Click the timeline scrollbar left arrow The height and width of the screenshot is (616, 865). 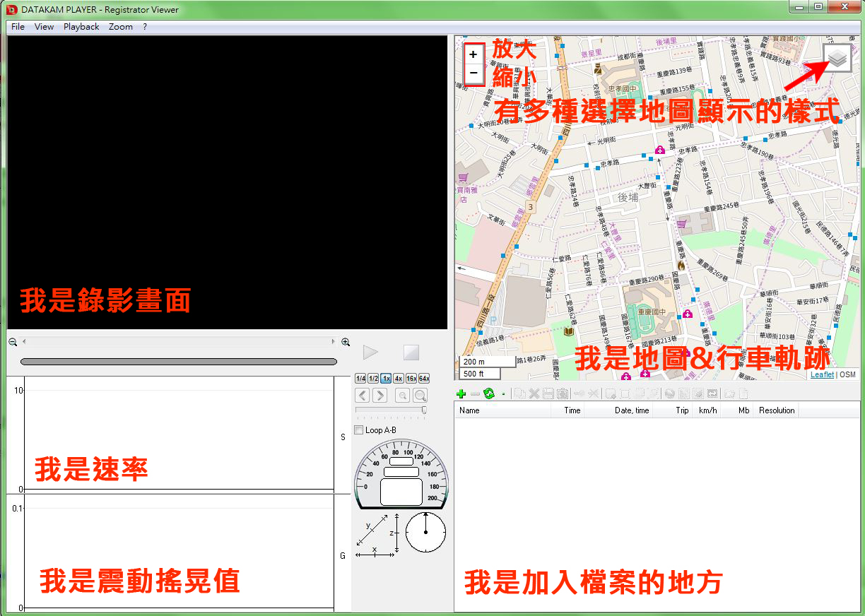click(24, 342)
